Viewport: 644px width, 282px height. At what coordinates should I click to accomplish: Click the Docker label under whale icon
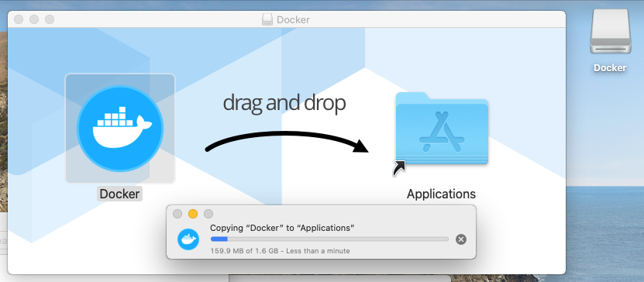coord(119,194)
